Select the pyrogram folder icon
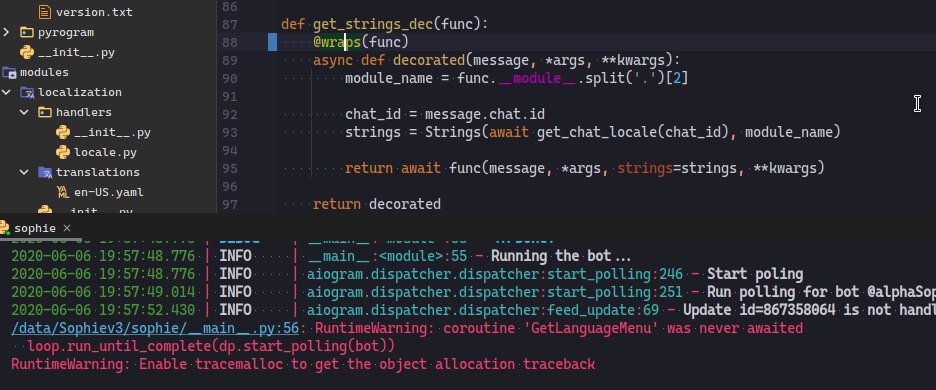 click(26, 32)
